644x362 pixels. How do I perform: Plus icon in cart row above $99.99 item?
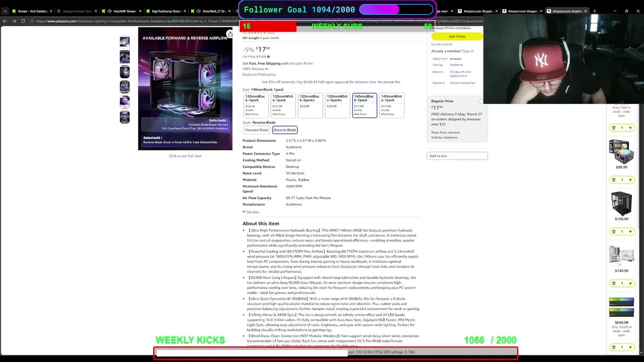coord(630,128)
